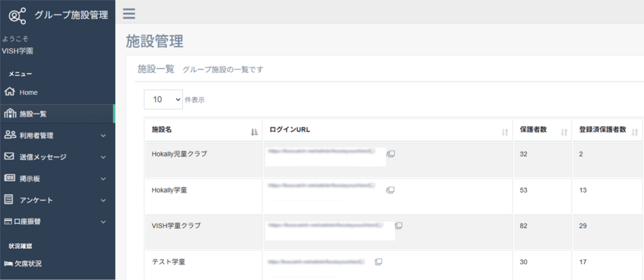Copy login URL for Hokally児童クラブ
The image size is (644, 280).
[x=391, y=154]
